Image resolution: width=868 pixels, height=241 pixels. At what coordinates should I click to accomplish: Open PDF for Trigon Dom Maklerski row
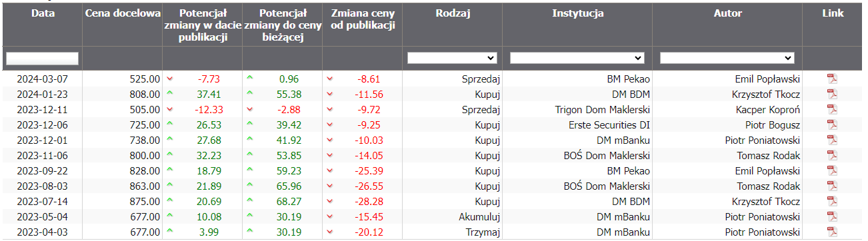click(832, 109)
